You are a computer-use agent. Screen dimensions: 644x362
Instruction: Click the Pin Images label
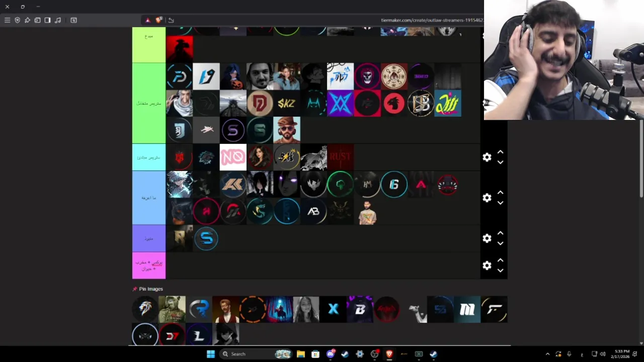pyautogui.click(x=151, y=289)
